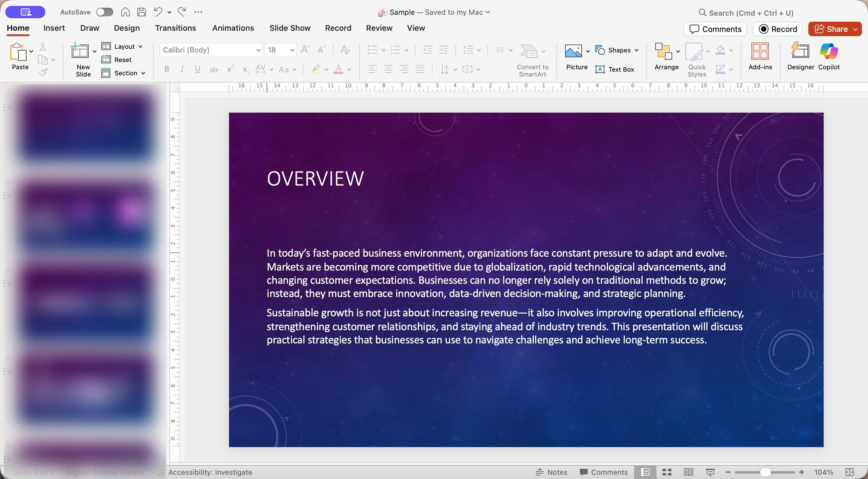The image size is (868, 479).
Task: Toggle Bold formatting
Action: point(166,69)
